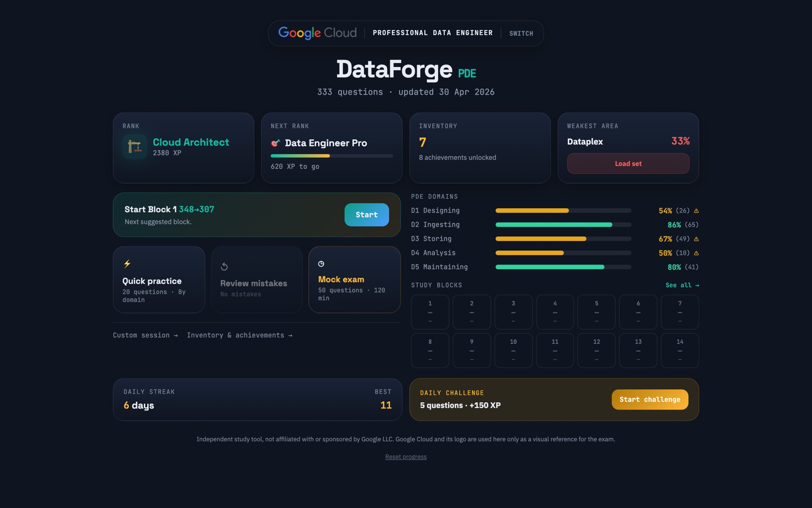
Task: Open study block 12
Action: pos(597,351)
